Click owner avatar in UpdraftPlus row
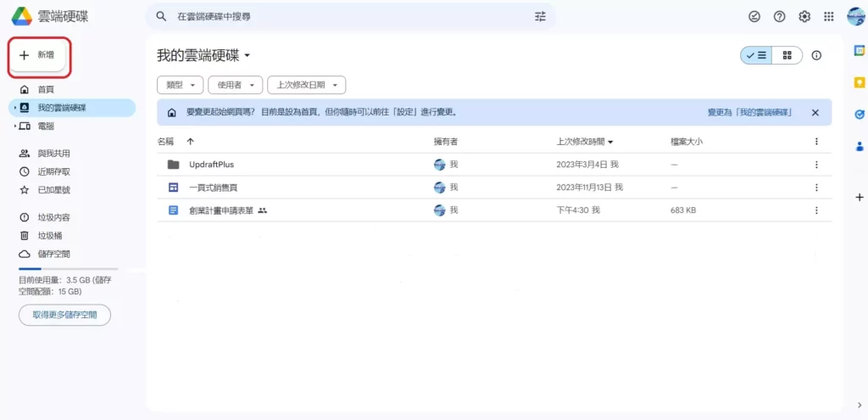 click(x=440, y=165)
